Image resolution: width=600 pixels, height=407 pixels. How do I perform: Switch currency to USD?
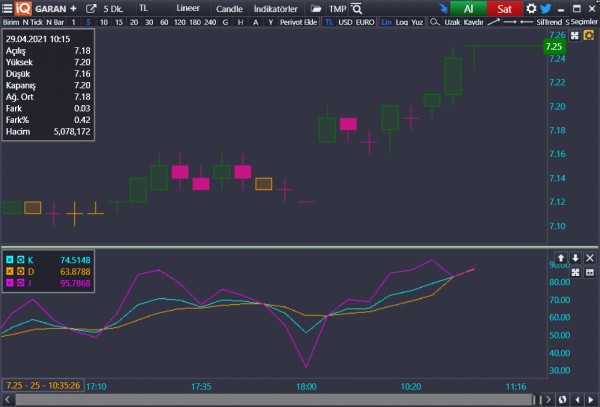point(345,21)
